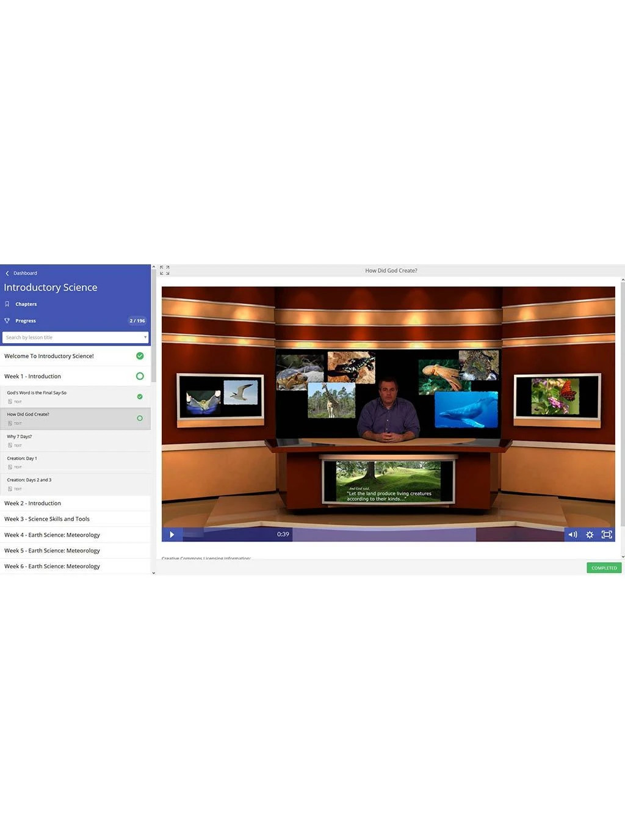Open the lesson 'How Did God Create?' in the sidebar
This screenshot has height=840, width=625.
(75, 419)
